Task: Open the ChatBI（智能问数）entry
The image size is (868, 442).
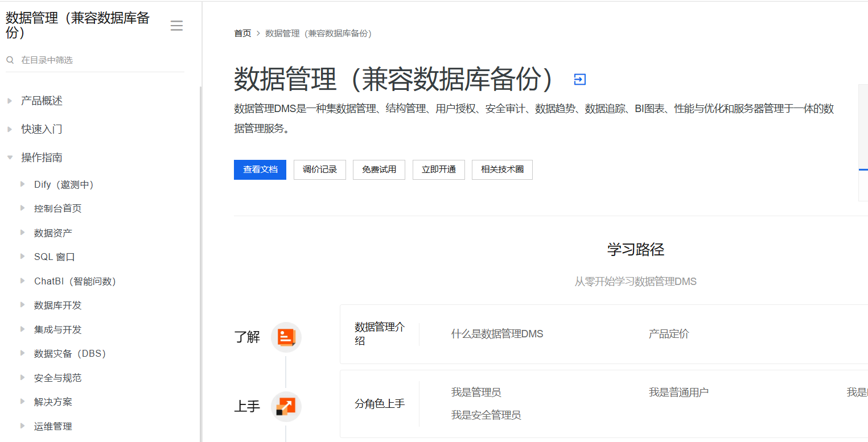Action: click(75, 281)
